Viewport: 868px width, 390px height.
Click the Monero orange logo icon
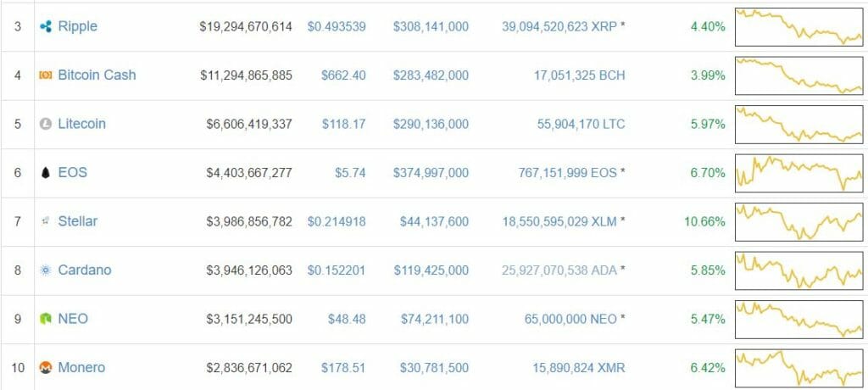click(x=46, y=368)
